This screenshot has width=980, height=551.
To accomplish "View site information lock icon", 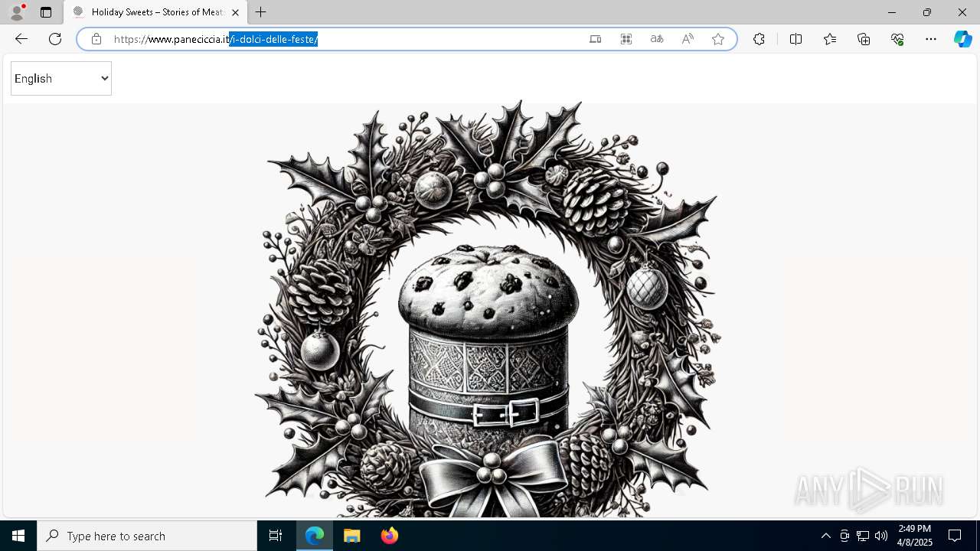I will pyautogui.click(x=96, y=39).
